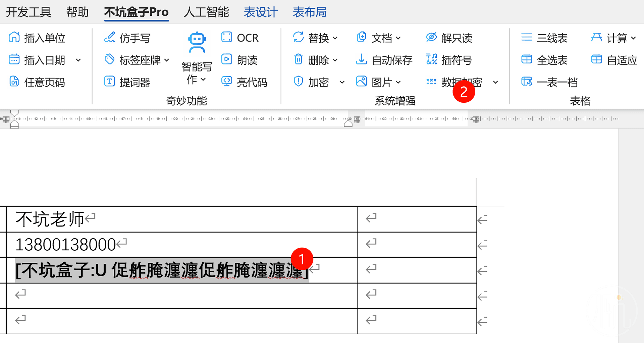Expand the 计算 dropdown arrow

point(633,38)
